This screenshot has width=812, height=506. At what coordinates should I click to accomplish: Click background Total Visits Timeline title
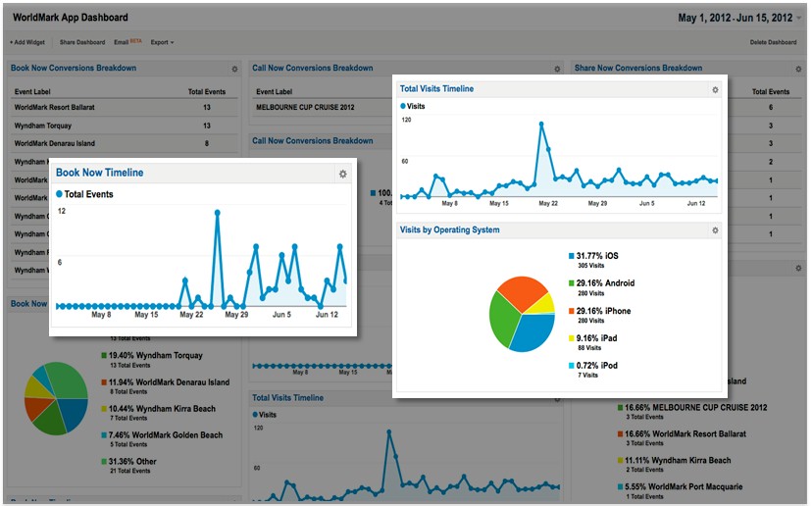tap(287, 398)
